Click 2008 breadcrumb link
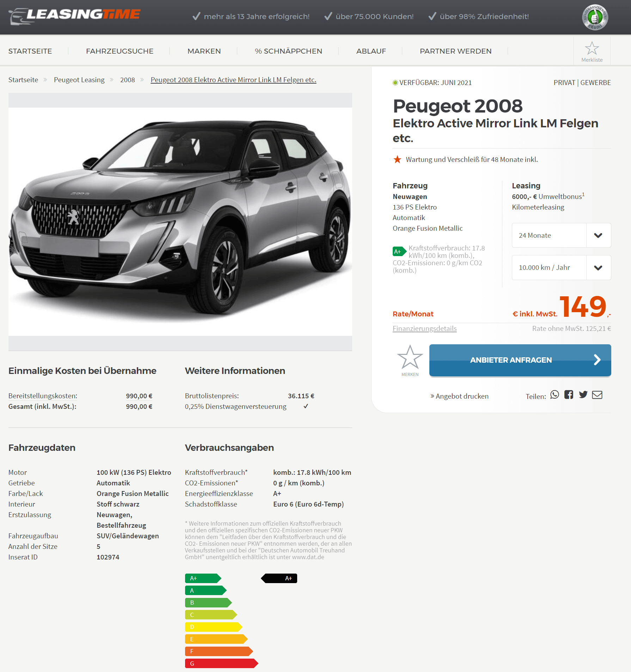This screenshot has width=631, height=672. pos(128,80)
